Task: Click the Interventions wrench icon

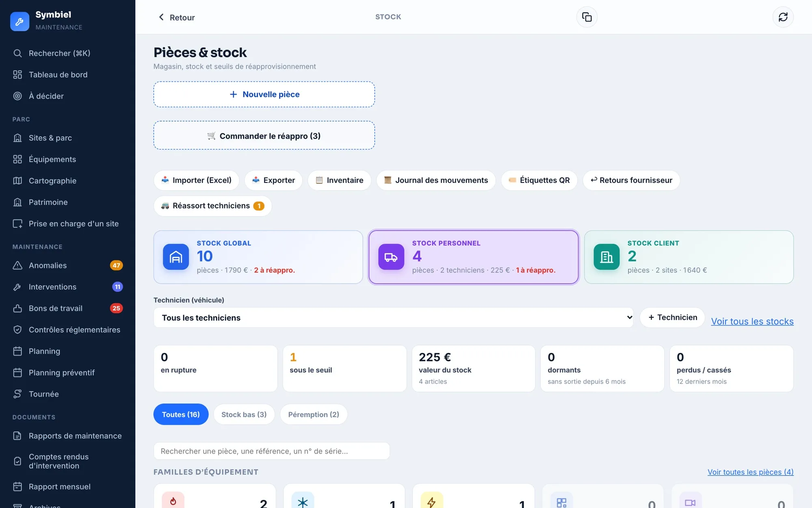Action: 17,287
